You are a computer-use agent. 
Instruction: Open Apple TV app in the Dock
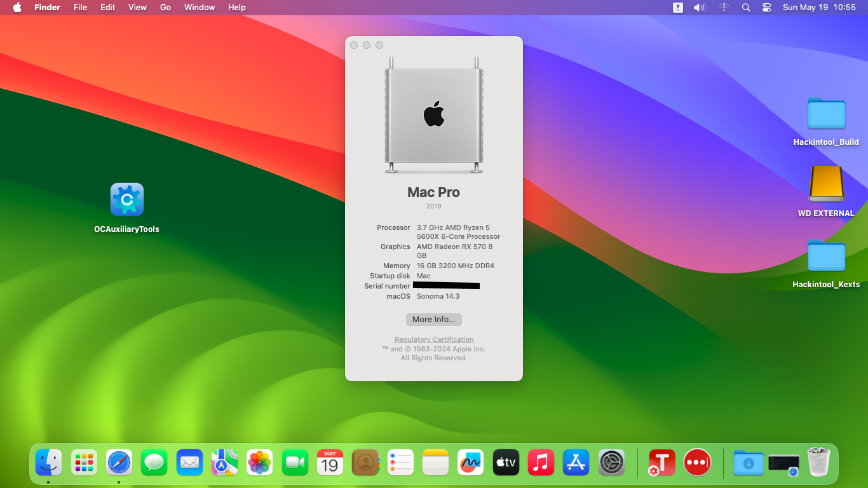point(506,462)
